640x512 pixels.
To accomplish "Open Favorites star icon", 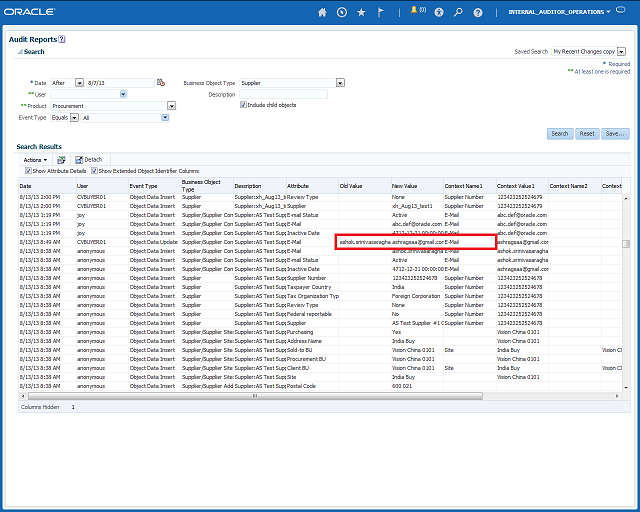I will pyautogui.click(x=361, y=12).
